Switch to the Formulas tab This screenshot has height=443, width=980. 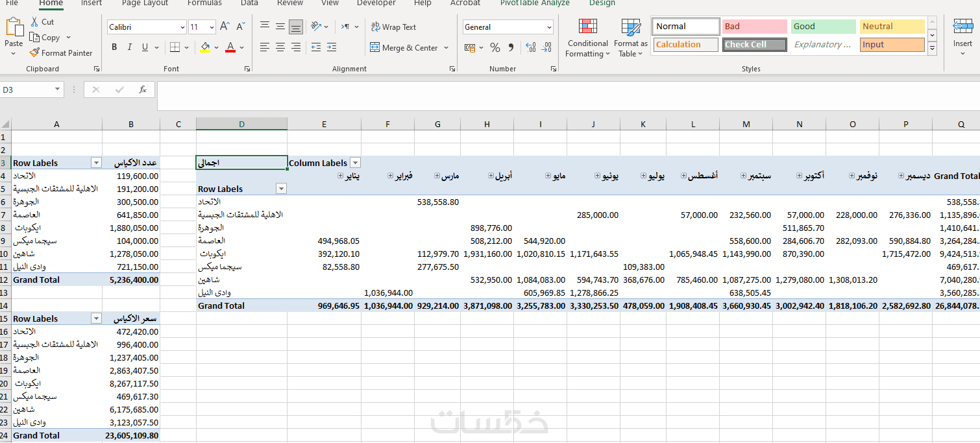(x=204, y=3)
